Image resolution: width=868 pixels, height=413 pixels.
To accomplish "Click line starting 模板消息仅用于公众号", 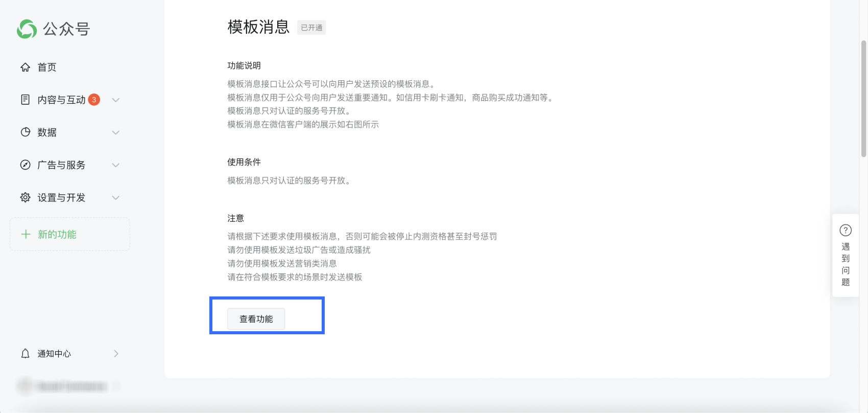I will click(391, 97).
